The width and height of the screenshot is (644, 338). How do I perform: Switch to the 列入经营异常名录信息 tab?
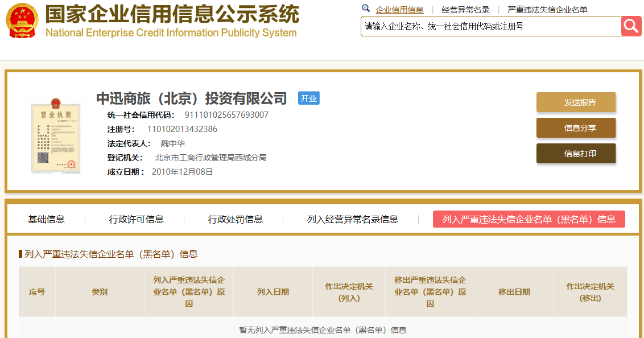point(352,219)
